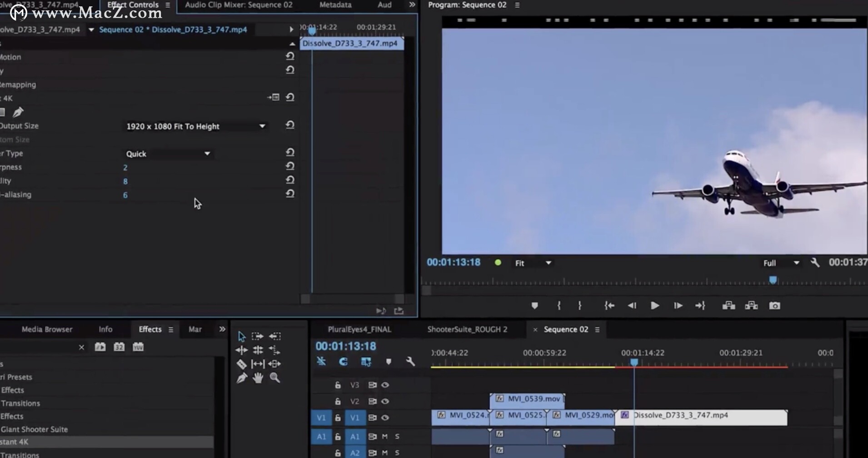868x458 pixels.
Task: Toggle V1 track visibility eye
Action: tap(385, 418)
